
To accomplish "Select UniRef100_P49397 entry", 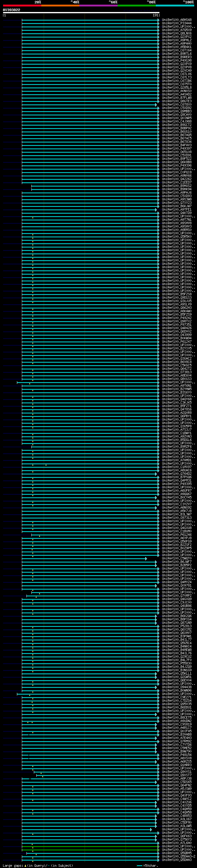I will 177,149.
